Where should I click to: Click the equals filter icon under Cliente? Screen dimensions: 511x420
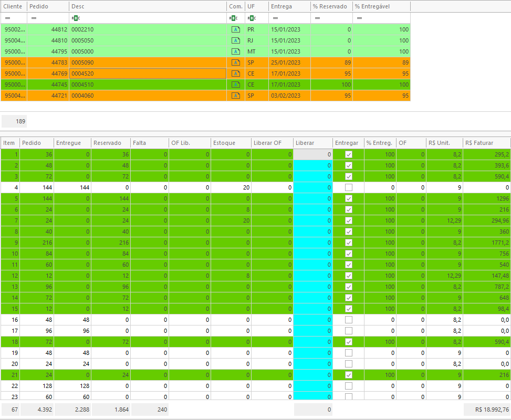(7, 18)
